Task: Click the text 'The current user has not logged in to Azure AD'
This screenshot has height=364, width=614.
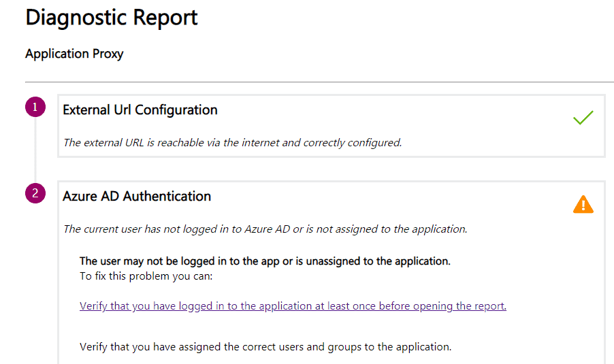Action: [x=176, y=229]
